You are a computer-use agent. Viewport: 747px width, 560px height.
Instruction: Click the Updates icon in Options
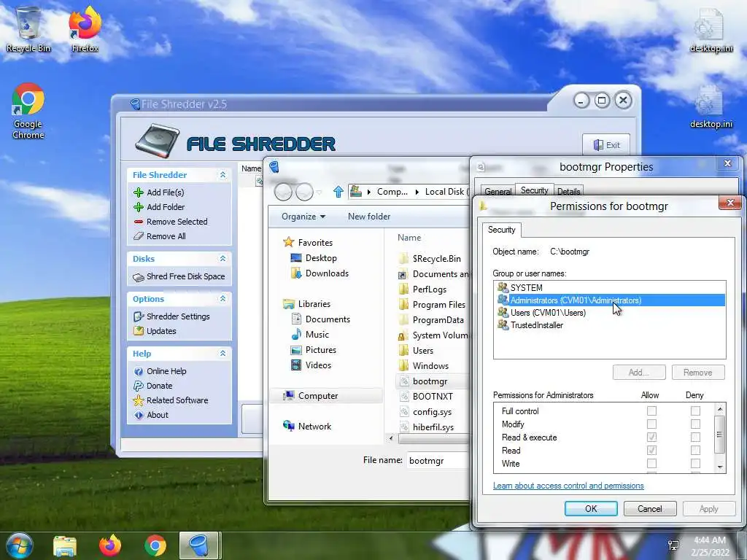[139, 331]
